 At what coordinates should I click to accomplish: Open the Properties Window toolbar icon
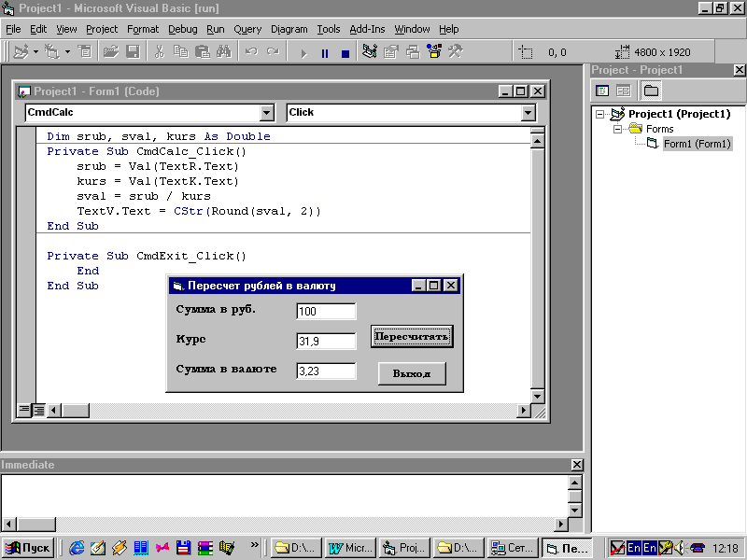tap(391, 51)
